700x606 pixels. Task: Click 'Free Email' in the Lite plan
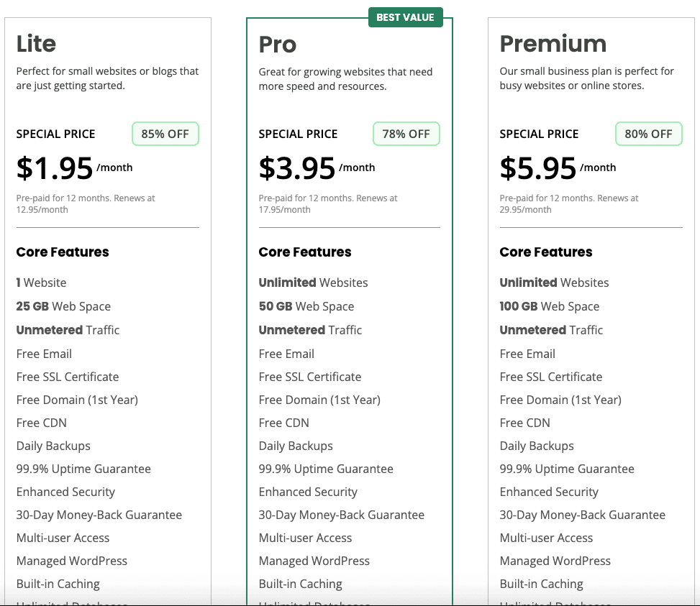44,354
